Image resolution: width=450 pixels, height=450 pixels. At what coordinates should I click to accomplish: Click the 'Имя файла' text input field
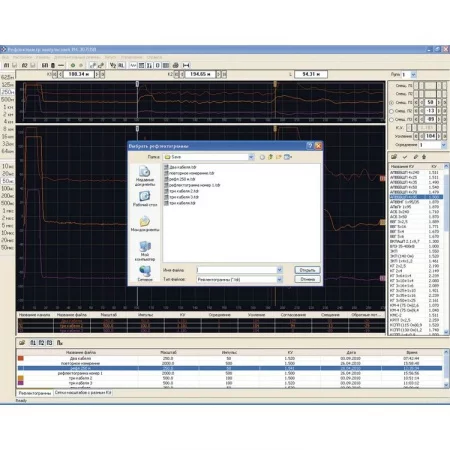click(236, 270)
